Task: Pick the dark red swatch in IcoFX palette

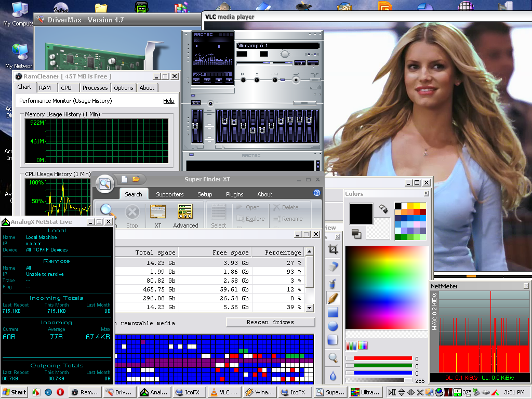Action: click(x=423, y=212)
